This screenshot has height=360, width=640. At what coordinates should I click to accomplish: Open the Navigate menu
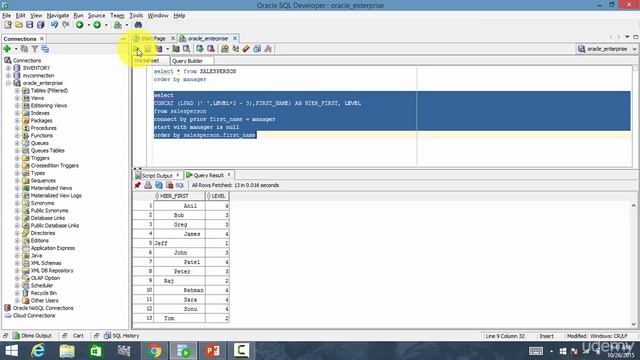(58, 16)
